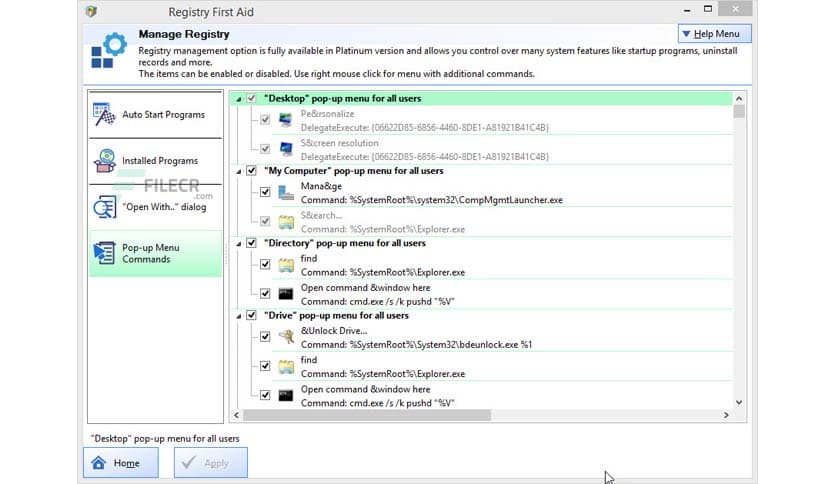Click the find folder icon under Drive
The height and width of the screenshot is (484, 836).
pyautogui.click(x=286, y=366)
